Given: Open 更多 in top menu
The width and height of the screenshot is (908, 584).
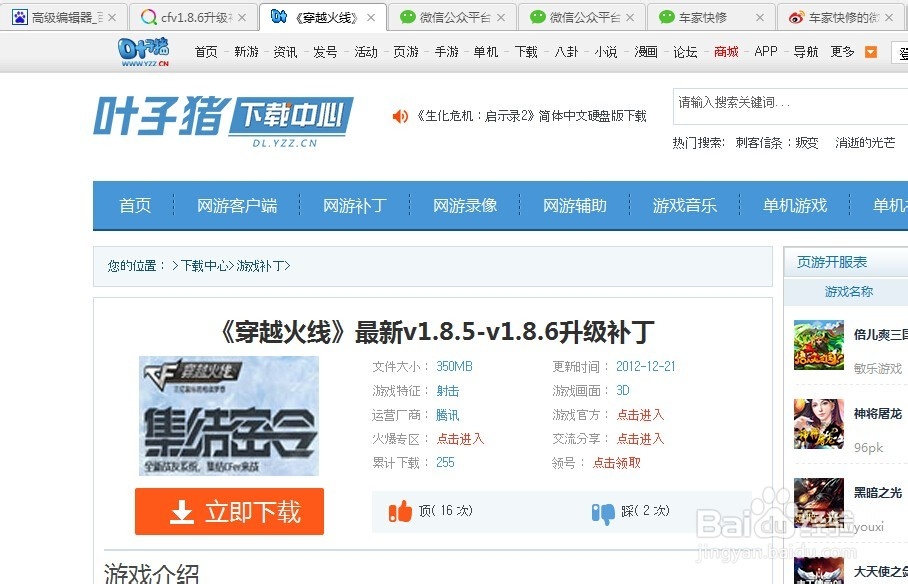Looking at the screenshot, I should tap(843, 52).
